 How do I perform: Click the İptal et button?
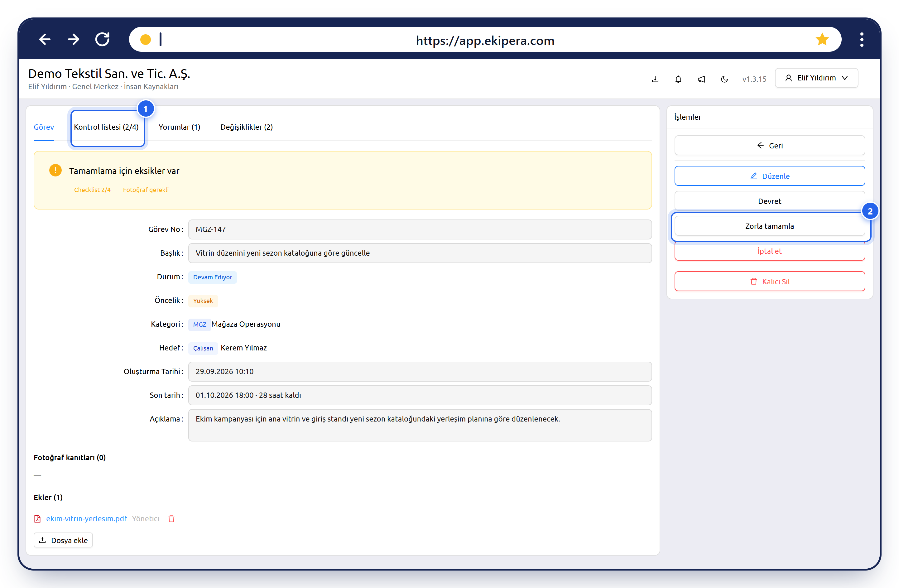pyautogui.click(x=769, y=251)
